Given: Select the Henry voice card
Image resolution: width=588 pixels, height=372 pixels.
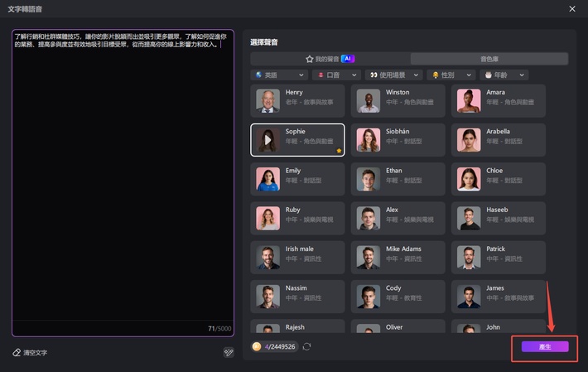Looking at the screenshot, I should [x=297, y=100].
